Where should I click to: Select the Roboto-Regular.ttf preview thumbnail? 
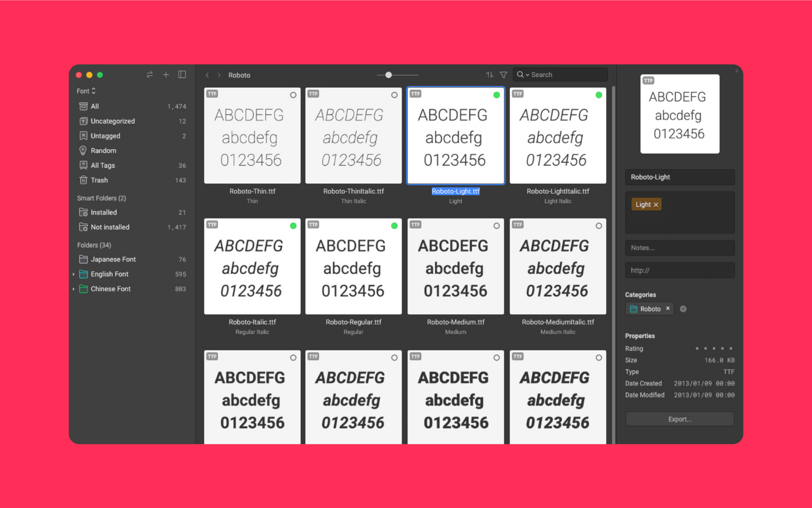point(353,266)
